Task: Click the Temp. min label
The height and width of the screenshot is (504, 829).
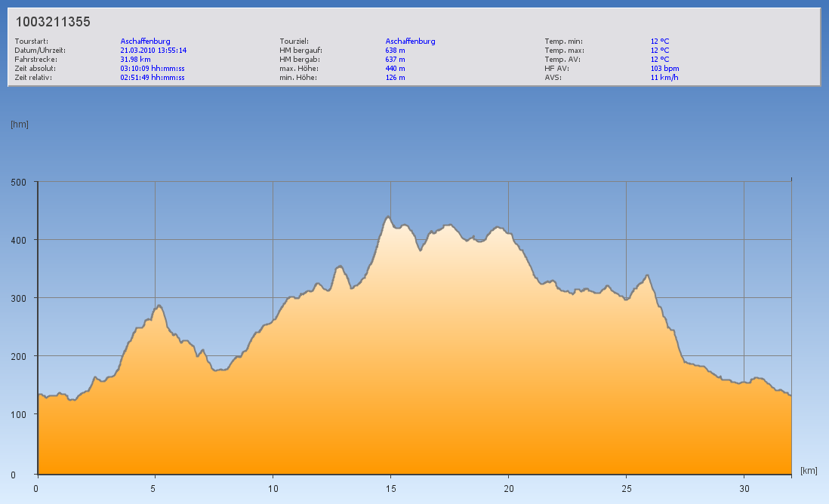Action: 563,41
